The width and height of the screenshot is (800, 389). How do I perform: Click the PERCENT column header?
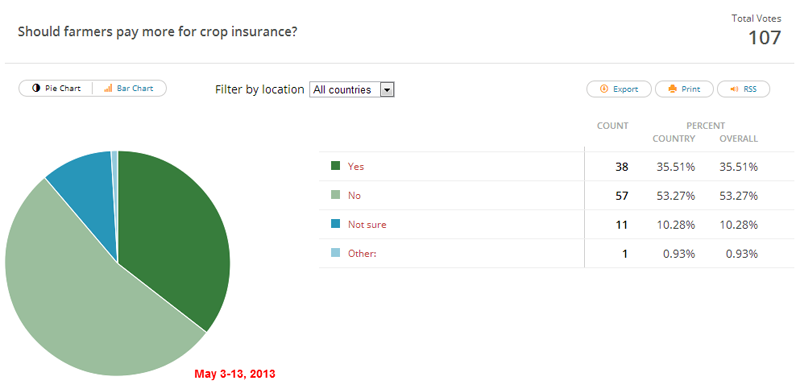pos(706,126)
